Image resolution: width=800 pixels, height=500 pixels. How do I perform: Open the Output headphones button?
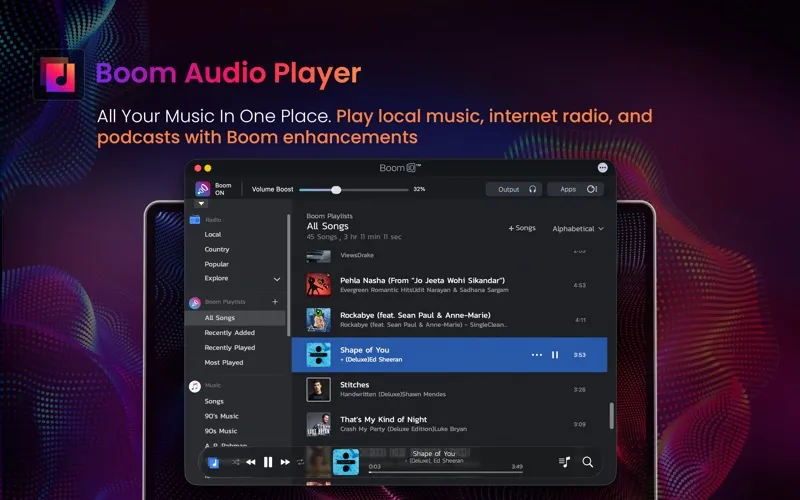click(514, 189)
